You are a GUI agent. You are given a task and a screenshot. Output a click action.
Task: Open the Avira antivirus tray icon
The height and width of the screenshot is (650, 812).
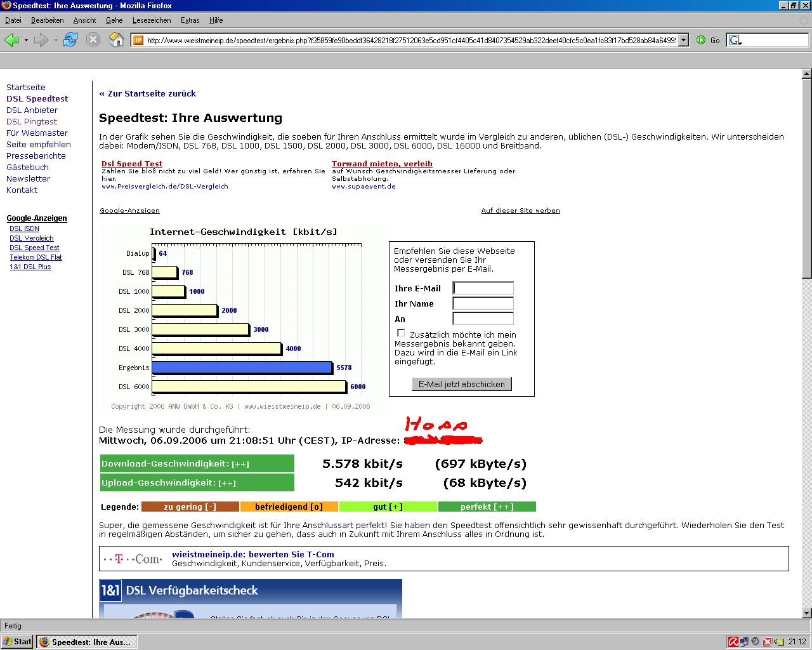(733, 642)
